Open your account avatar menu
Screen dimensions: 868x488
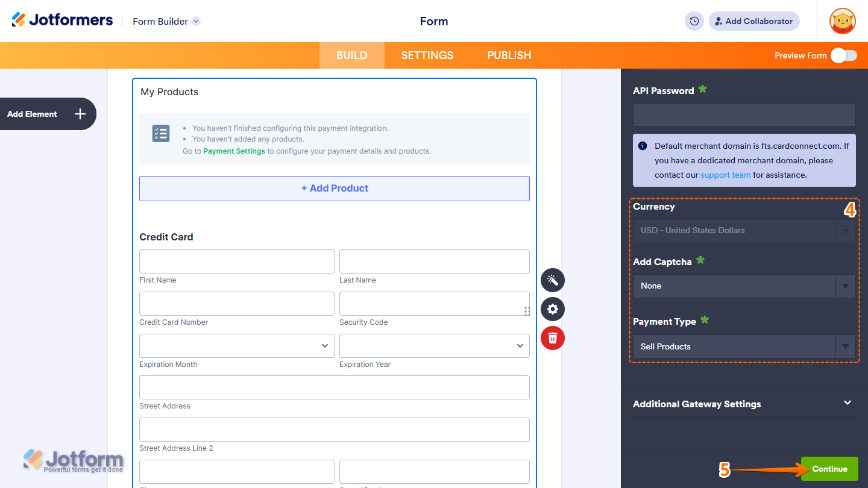click(x=842, y=21)
